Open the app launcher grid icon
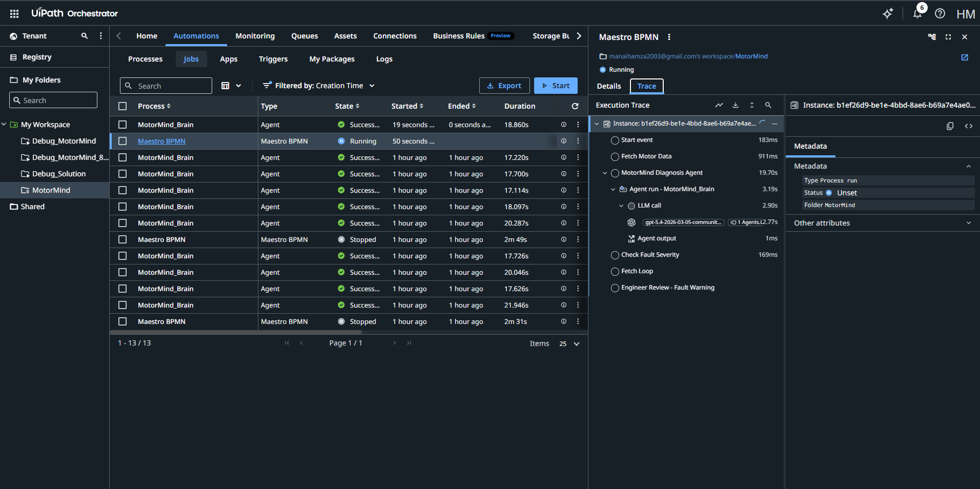The image size is (980, 489). click(x=14, y=14)
